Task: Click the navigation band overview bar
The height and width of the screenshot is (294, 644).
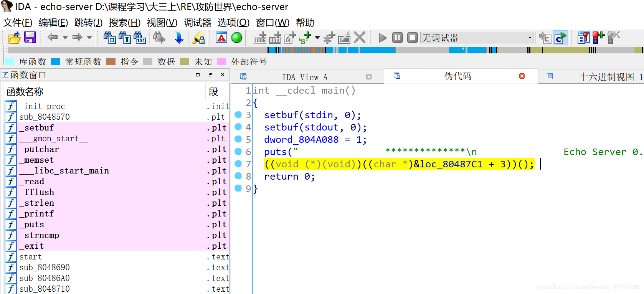Action: coord(325,50)
